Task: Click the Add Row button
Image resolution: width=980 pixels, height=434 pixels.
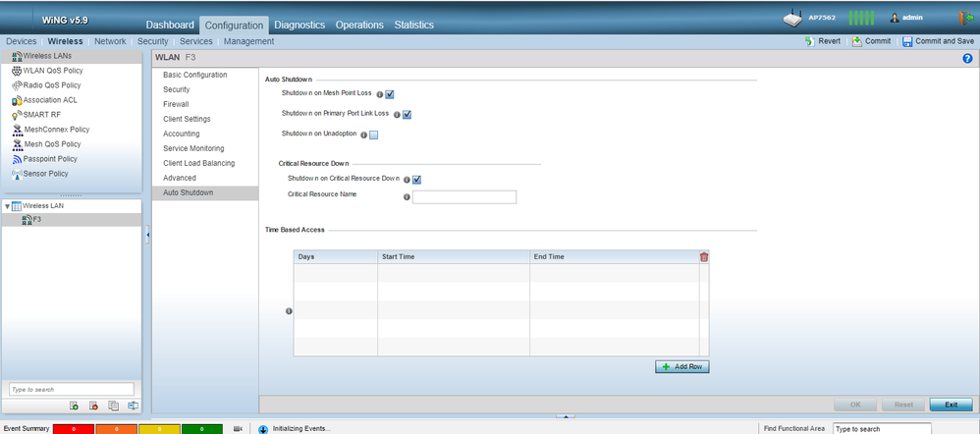Action: 681,366
